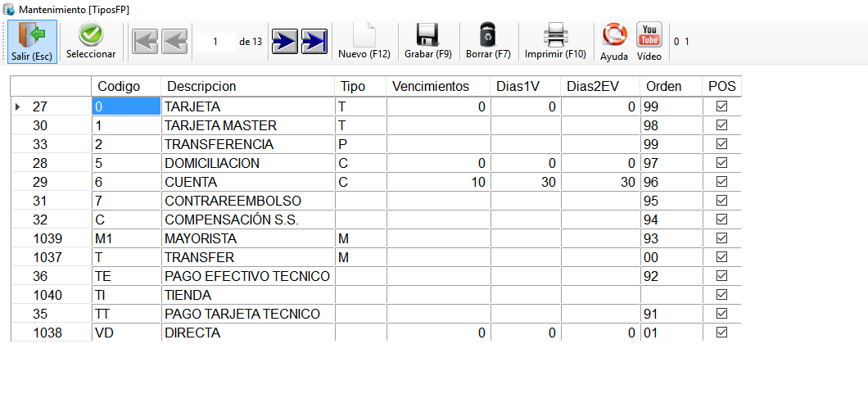
Task: Click the Tipo column header
Action: [x=360, y=86]
